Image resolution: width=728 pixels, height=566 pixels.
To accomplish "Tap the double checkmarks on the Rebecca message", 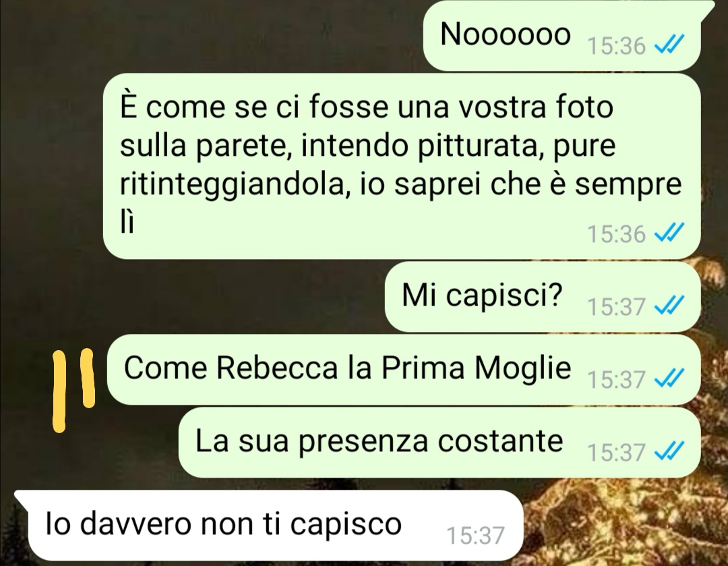I will tap(669, 378).
